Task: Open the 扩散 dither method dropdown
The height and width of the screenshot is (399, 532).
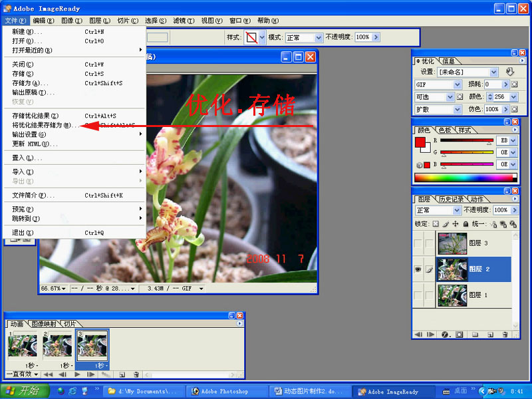Action: [x=458, y=109]
